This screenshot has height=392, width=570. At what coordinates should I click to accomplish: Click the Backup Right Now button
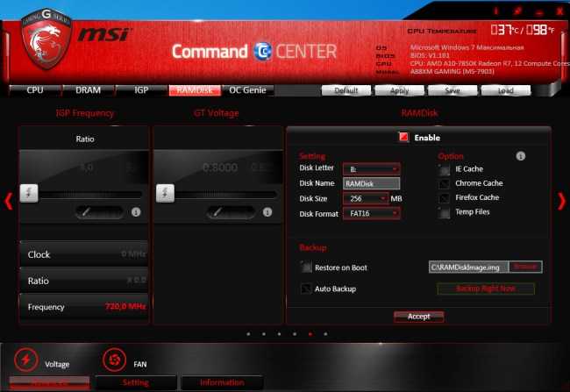[486, 289]
